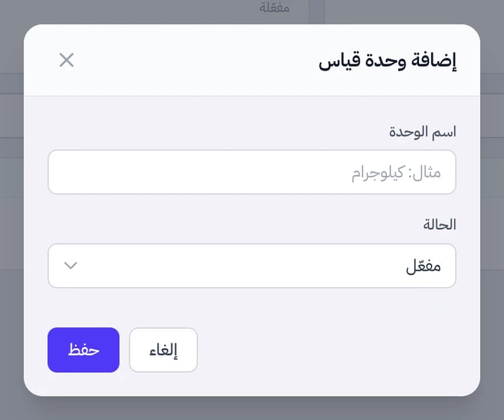
Task: Click the chevron arrow in الحالة dropdown
Action: (71, 266)
